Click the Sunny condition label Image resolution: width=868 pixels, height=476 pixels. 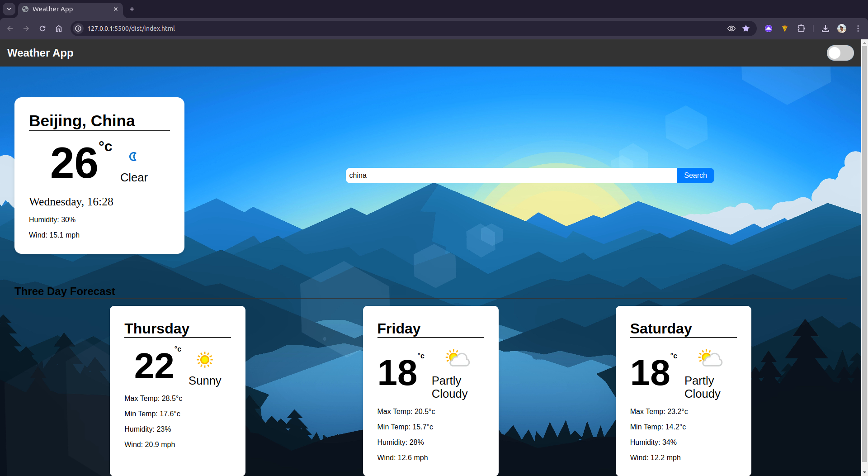(205, 381)
